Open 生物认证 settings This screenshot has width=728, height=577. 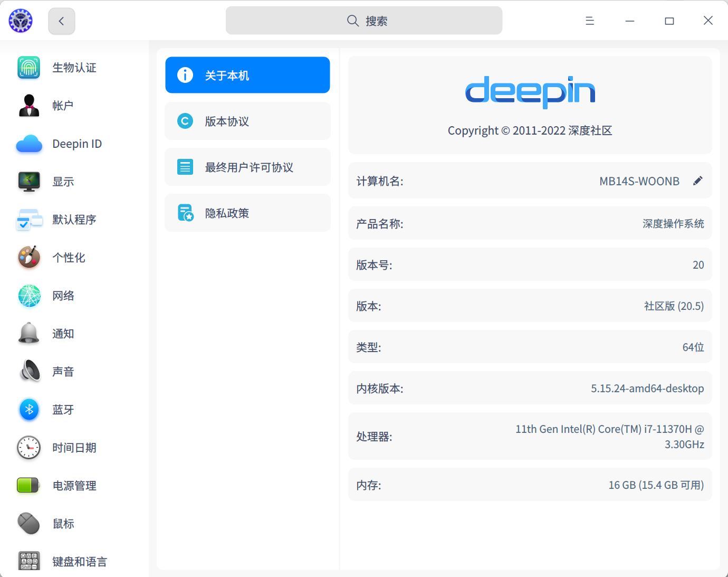74,68
